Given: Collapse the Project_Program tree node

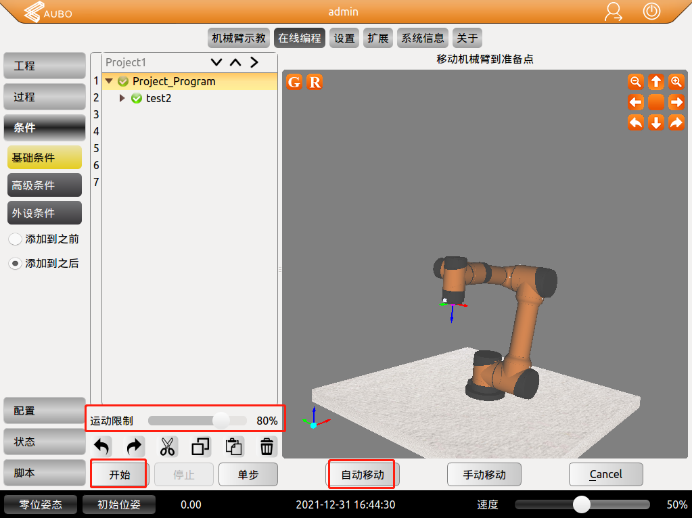Looking at the screenshot, I should click(x=109, y=81).
